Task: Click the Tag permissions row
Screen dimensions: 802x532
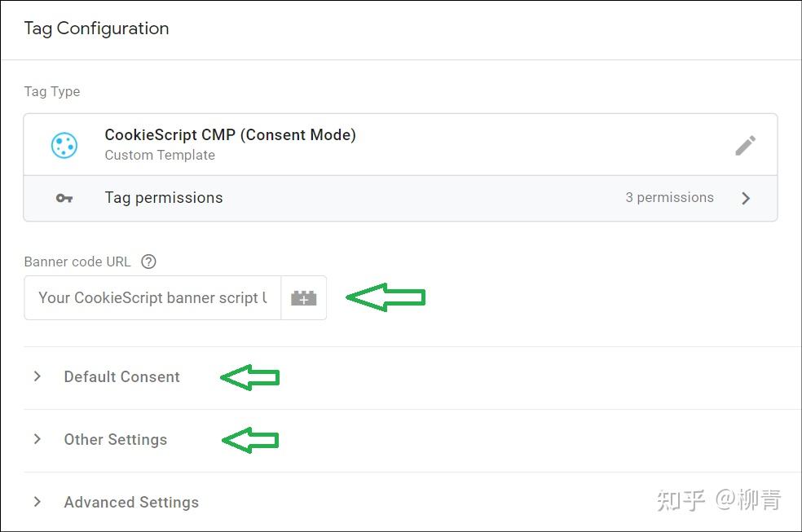Action: click(x=163, y=197)
